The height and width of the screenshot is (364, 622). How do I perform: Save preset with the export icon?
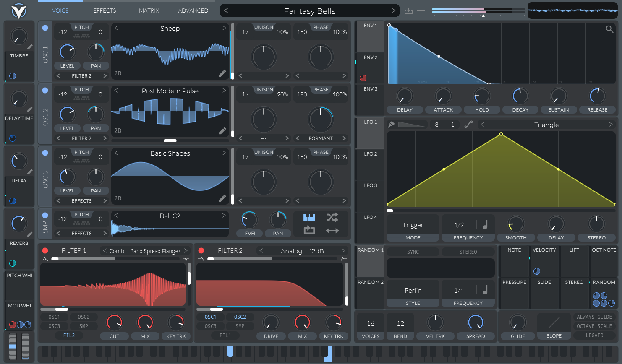(x=408, y=11)
